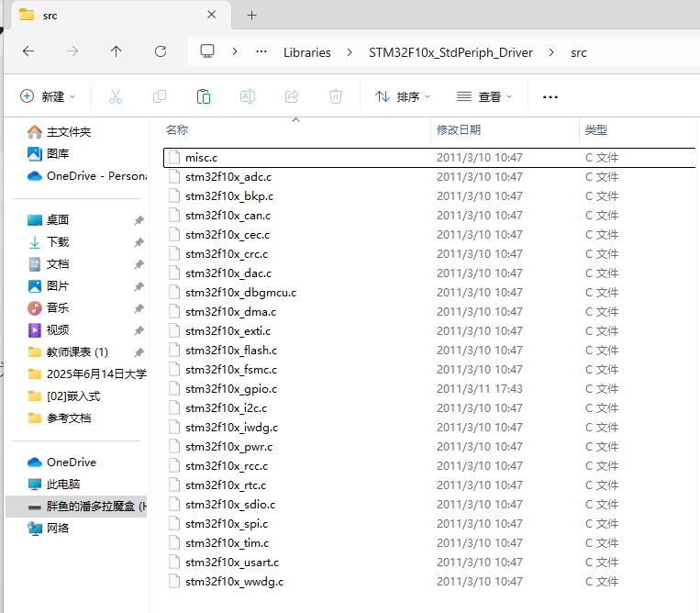Screen dimensions: 700x613
Task: Go up one folder level
Action: [x=117, y=51]
